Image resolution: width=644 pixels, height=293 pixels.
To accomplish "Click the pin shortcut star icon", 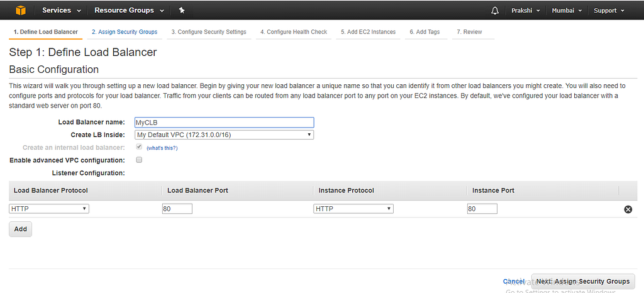I will pos(182,10).
